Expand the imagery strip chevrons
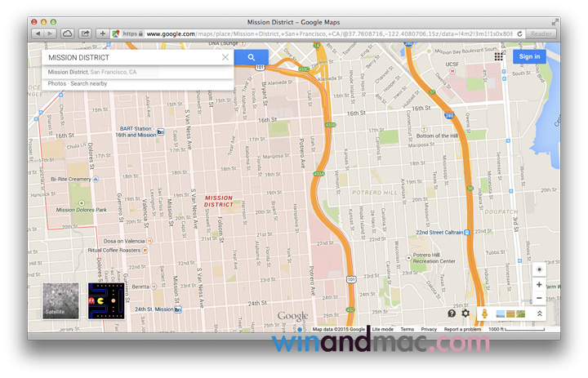 (539, 314)
